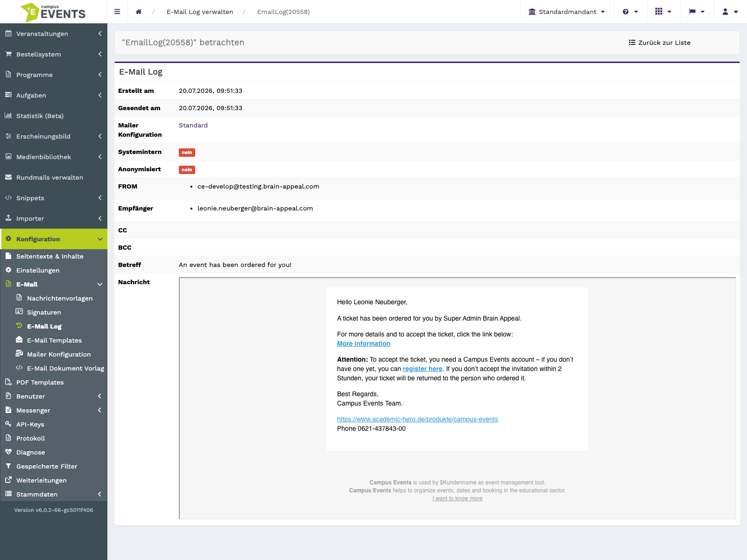Open the apps grid menu
Viewport: 747px width, 560px height.
(663, 12)
